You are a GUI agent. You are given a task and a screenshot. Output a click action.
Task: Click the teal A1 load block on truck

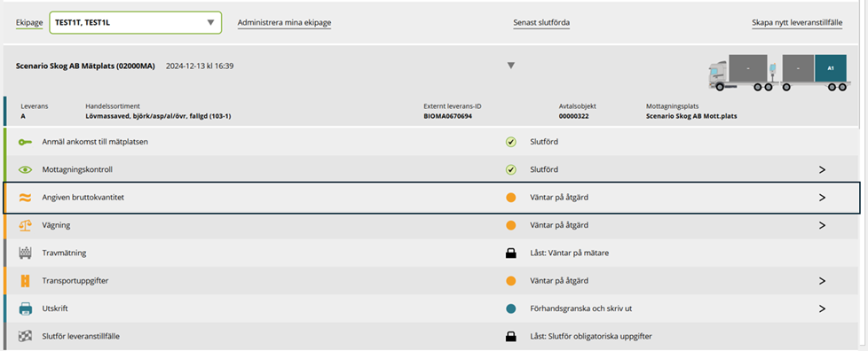click(831, 68)
